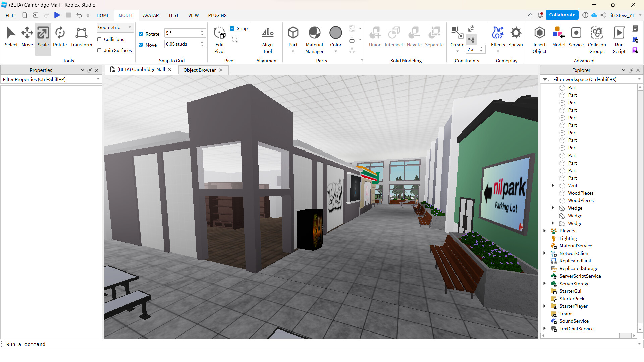Enable the Collisions checkbox
Screen dimensions: 644x362
point(99,39)
